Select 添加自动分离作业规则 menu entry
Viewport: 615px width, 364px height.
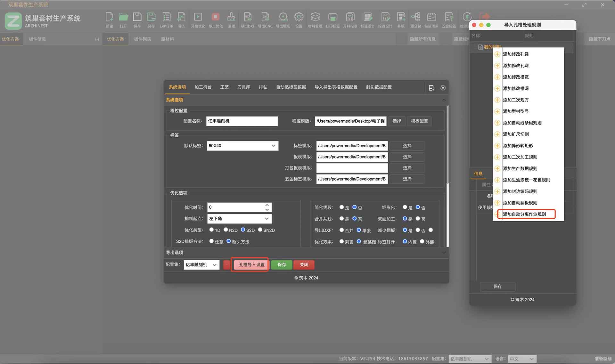click(x=524, y=214)
